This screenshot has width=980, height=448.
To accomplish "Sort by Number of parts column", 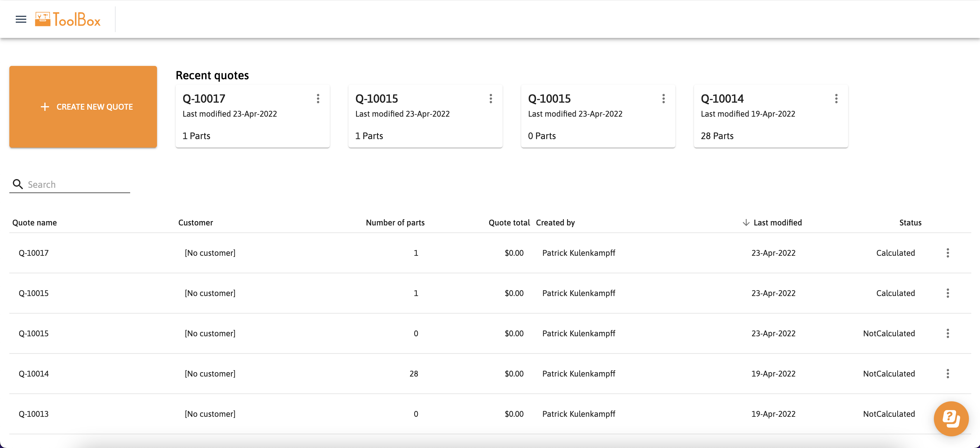I will [395, 223].
